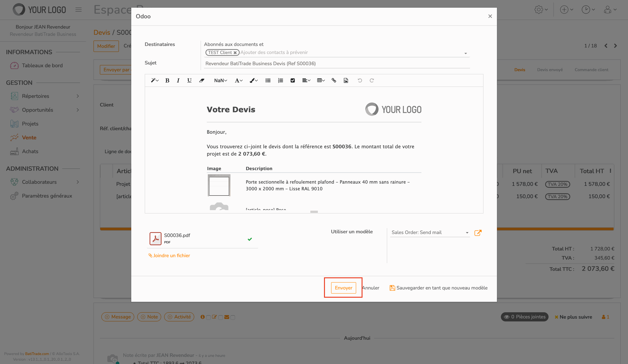Go to the previous record arrow
628x364 pixels.
click(x=606, y=46)
